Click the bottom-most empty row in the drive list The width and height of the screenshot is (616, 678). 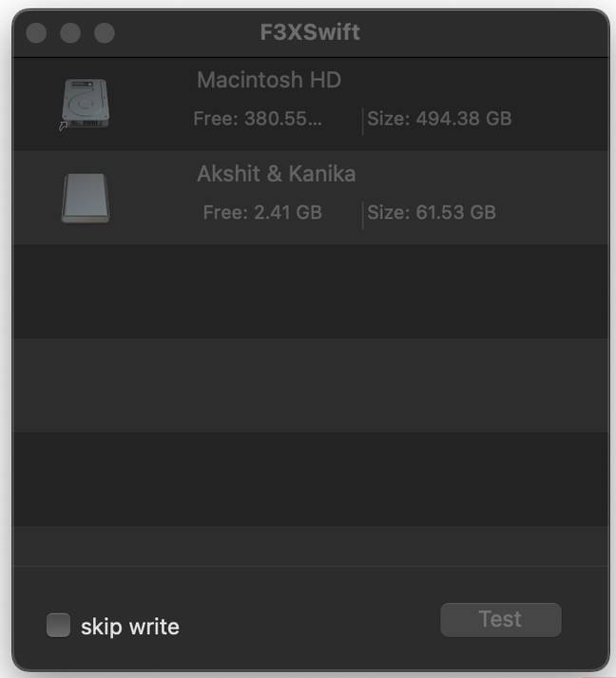310,546
